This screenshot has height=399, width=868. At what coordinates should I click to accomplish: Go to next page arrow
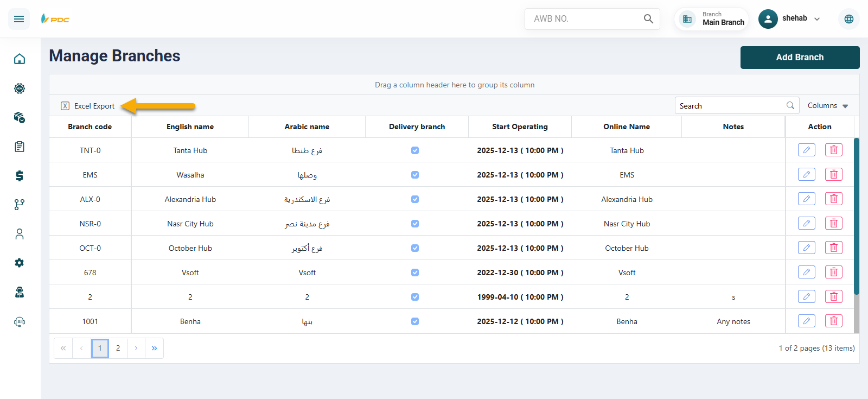click(x=136, y=348)
